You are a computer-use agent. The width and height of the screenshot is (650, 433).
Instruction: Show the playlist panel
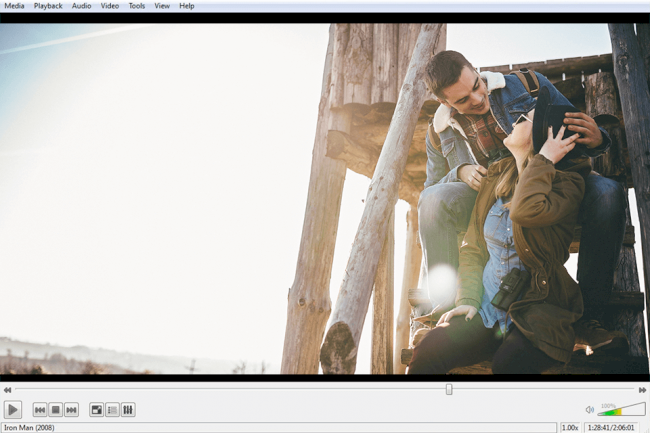(x=112, y=409)
